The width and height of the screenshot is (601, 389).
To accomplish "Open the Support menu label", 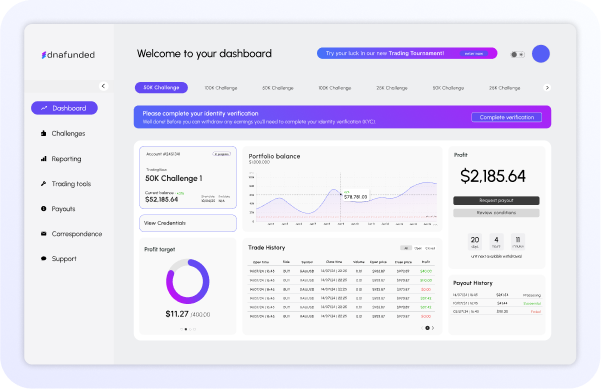I will (x=64, y=258).
